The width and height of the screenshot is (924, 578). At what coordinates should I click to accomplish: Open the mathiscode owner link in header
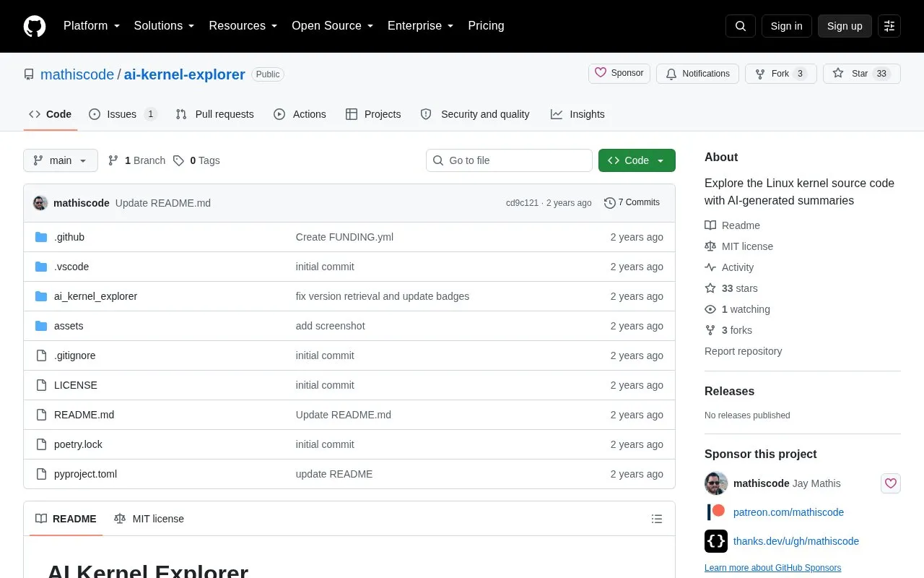tap(77, 74)
